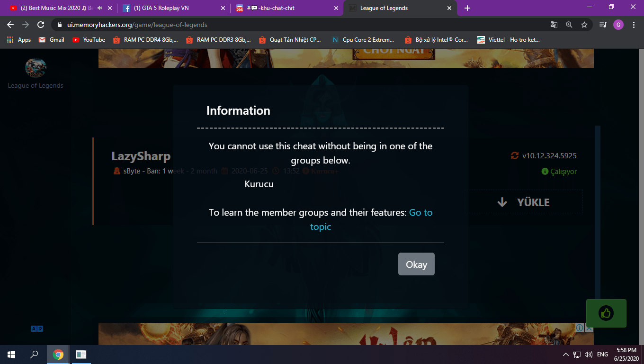
Task: Open the YouTube bookmark
Action: (89, 40)
